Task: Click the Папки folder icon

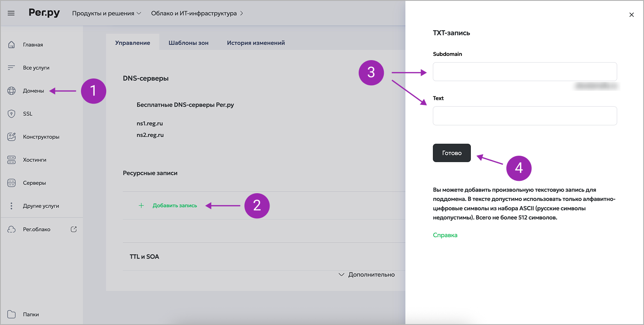Action: click(x=12, y=314)
